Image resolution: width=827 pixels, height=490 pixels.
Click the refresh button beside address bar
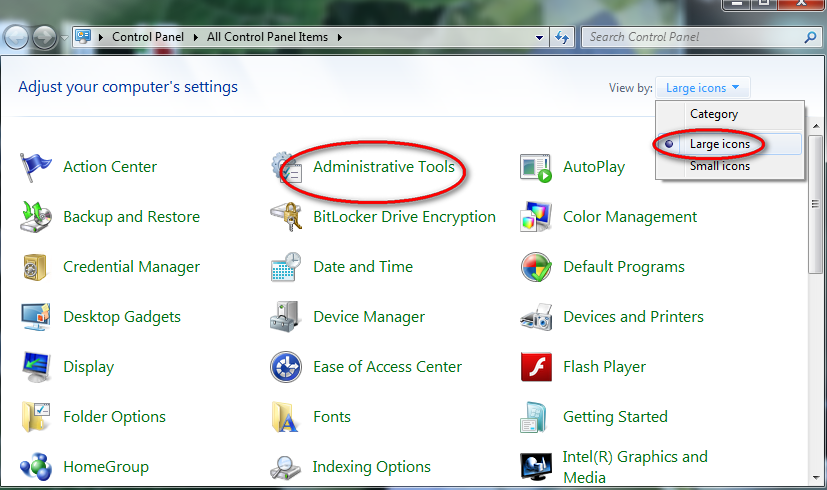pos(562,37)
